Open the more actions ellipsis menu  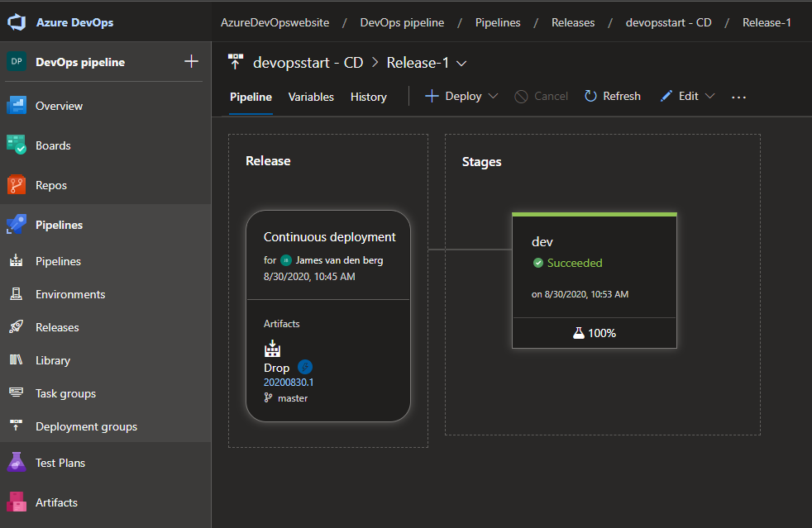point(738,97)
